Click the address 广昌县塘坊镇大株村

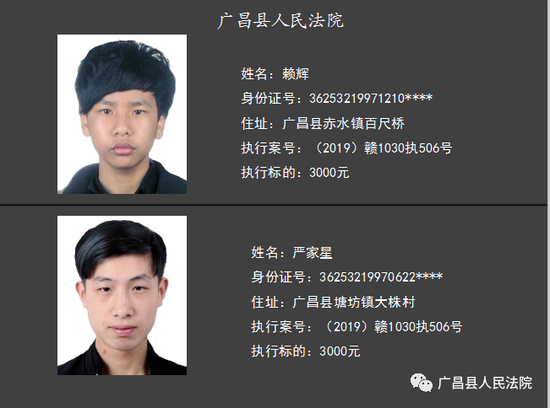(x=354, y=302)
